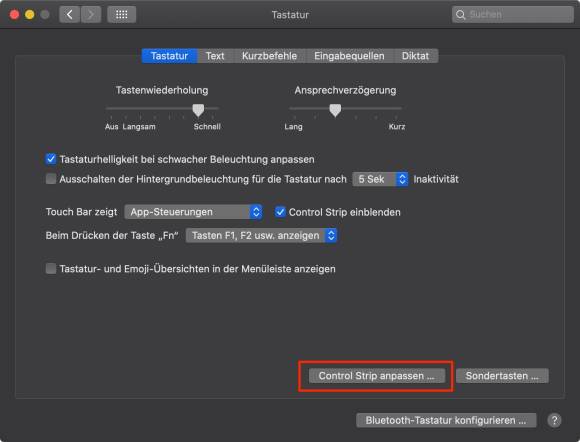Enable Ausschalten der Hintergrundbeleuchtung checkbox
Image resolution: width=580 pixels, height=442 pixels.
click(x=51, y=179)
